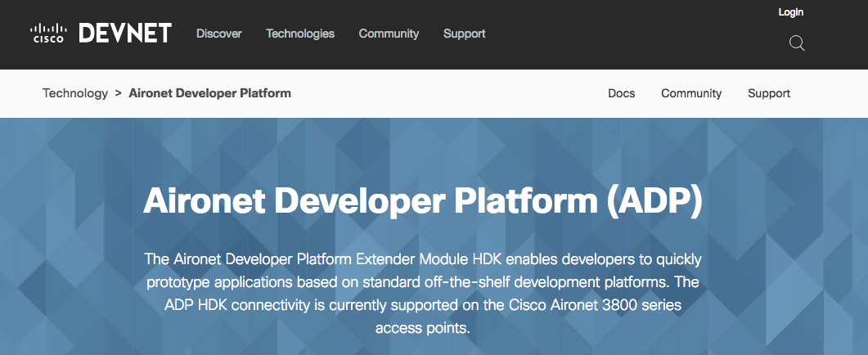Screen dimensions: 868x355
Task: Open the search magnifier icon
Action: click(797, 43)
